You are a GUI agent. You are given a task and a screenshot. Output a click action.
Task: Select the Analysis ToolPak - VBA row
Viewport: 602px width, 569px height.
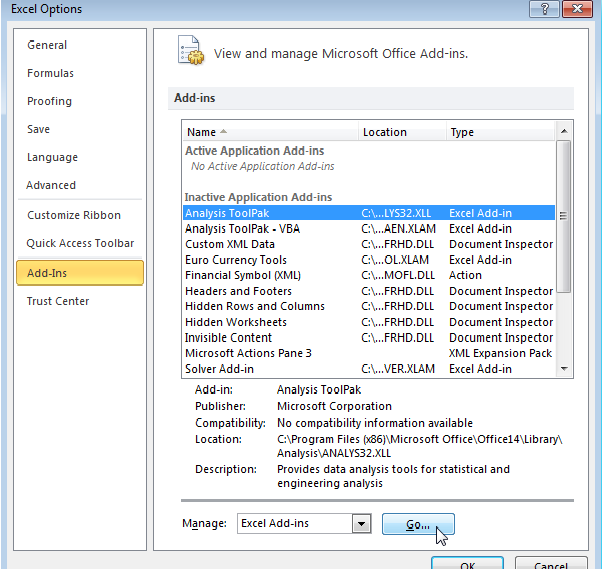(x=369, y=229)
